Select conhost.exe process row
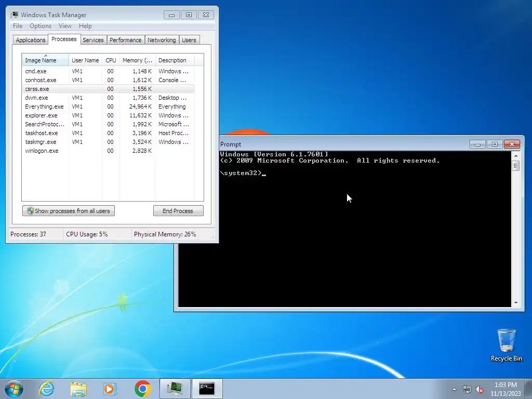Screen dimensions: 532x399 point(108,80)
